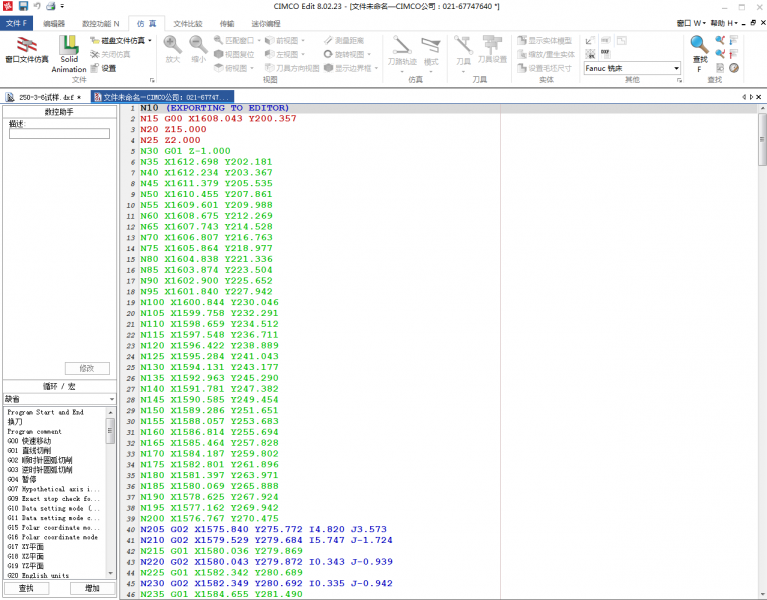Click the editor vertical scrollbar thumb
Viewport: 767px width, 600px height.
tap(762, 140)
